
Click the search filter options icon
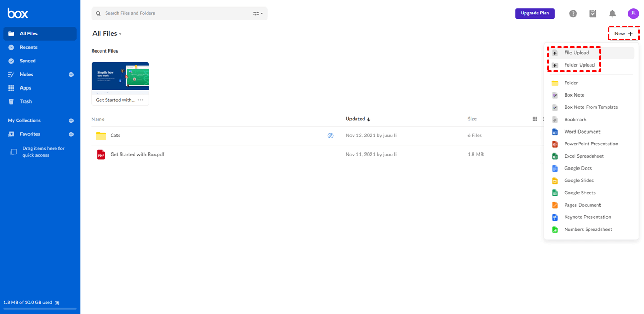(258, 13)
